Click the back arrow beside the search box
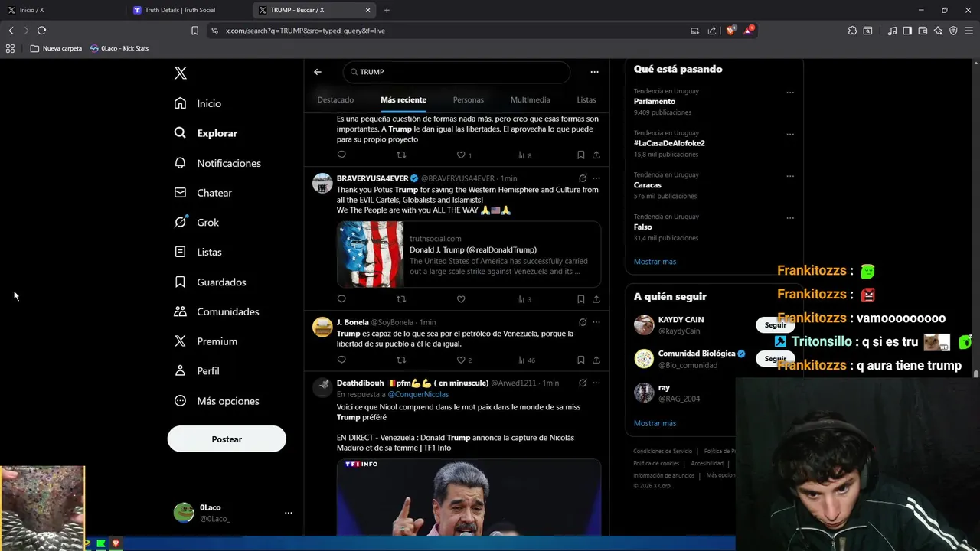This screenshot has height=551, width=980. (x=318, y=72)
